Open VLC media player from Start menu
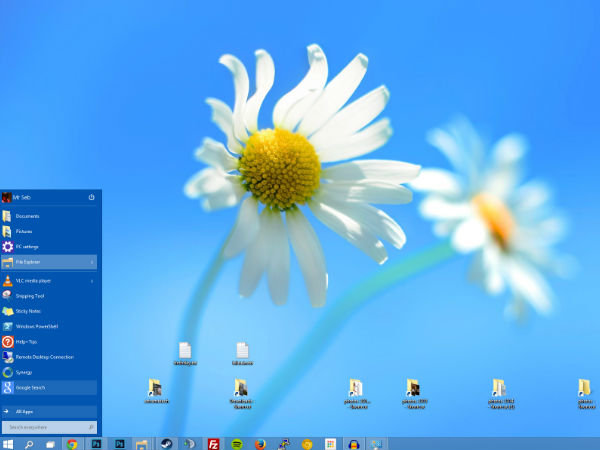Viewport: 600px width, 450px height. 35,281
